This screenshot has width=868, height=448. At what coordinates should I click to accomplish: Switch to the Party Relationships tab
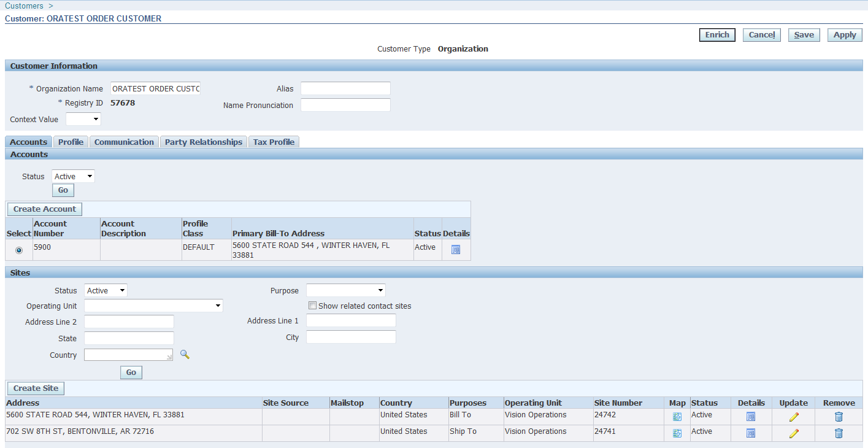(203, 141)
